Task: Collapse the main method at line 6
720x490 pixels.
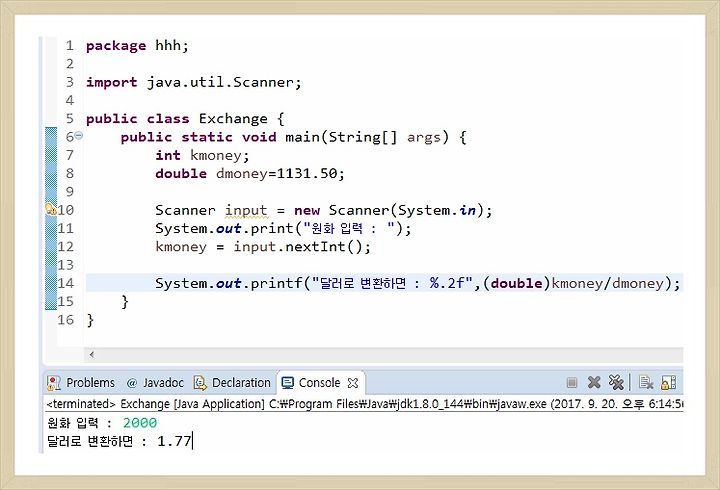Action: click(x=79, y=135)
